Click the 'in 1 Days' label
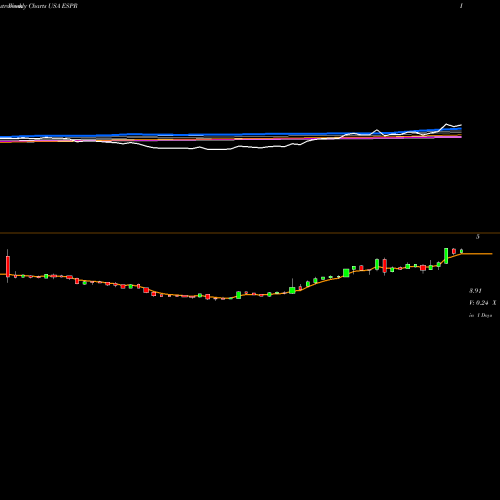500x500 pixels. tap(480, 315)
